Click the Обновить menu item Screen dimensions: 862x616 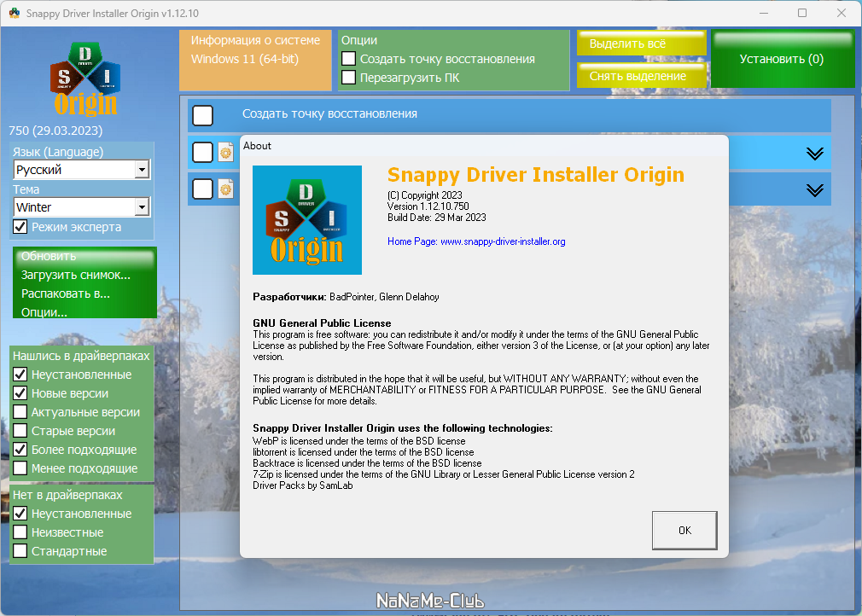tap(49, 256)
